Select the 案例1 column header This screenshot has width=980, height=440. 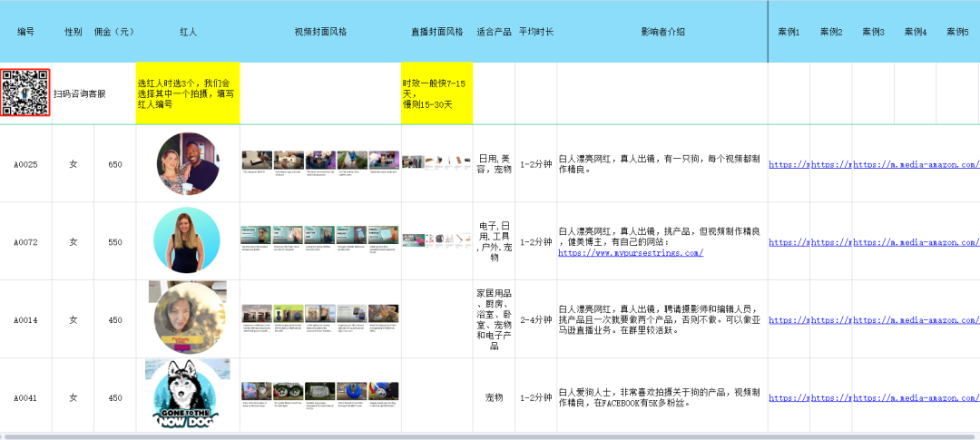[789, 32]
